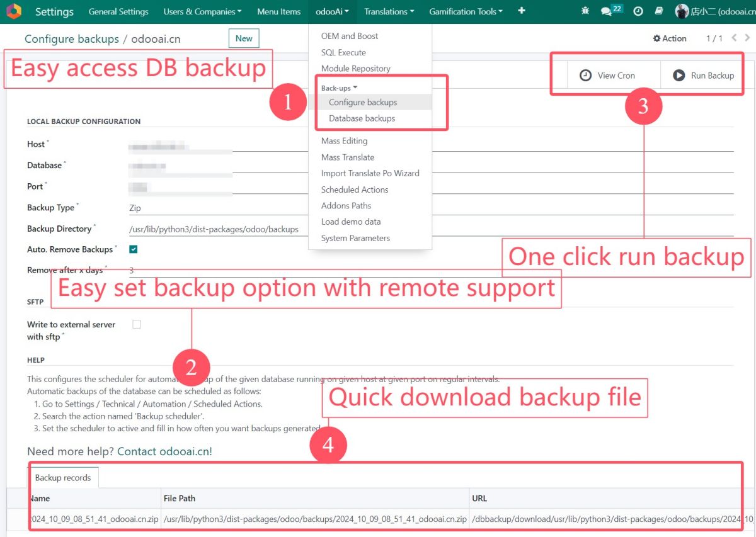Open the Gamification Tools dropdown
The image size is (756, 537).
(466, 11)
